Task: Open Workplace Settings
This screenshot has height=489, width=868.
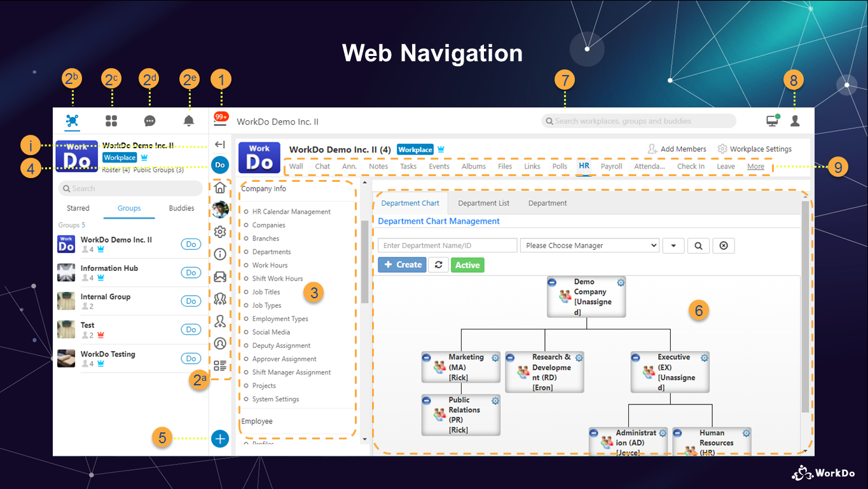Action: (x=755, y=149)
